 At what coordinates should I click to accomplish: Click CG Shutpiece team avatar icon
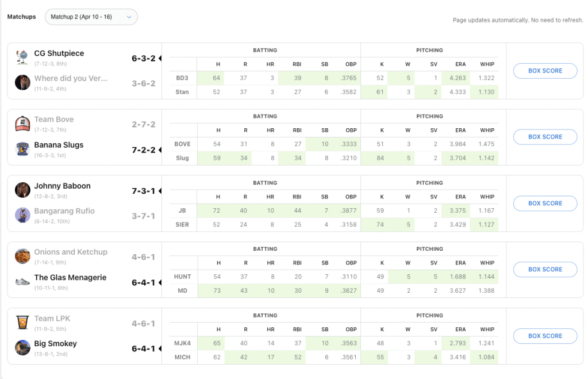(22, 57)
